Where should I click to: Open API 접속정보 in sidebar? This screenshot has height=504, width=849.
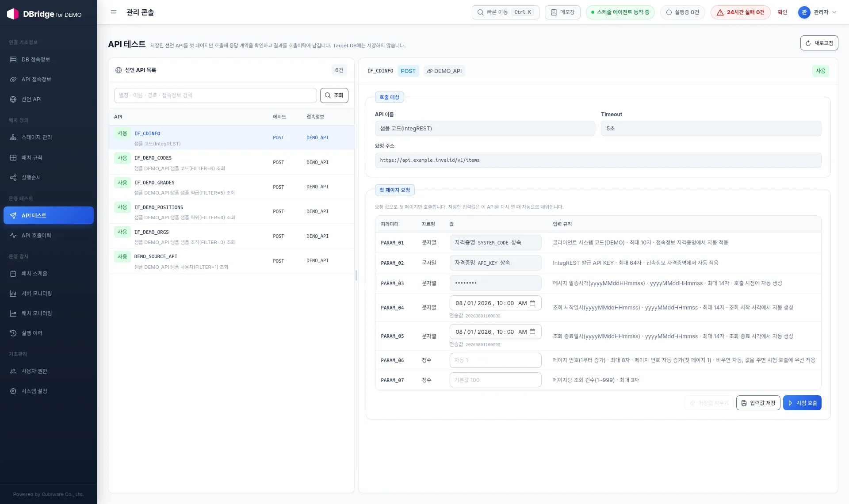pos(49,79)
